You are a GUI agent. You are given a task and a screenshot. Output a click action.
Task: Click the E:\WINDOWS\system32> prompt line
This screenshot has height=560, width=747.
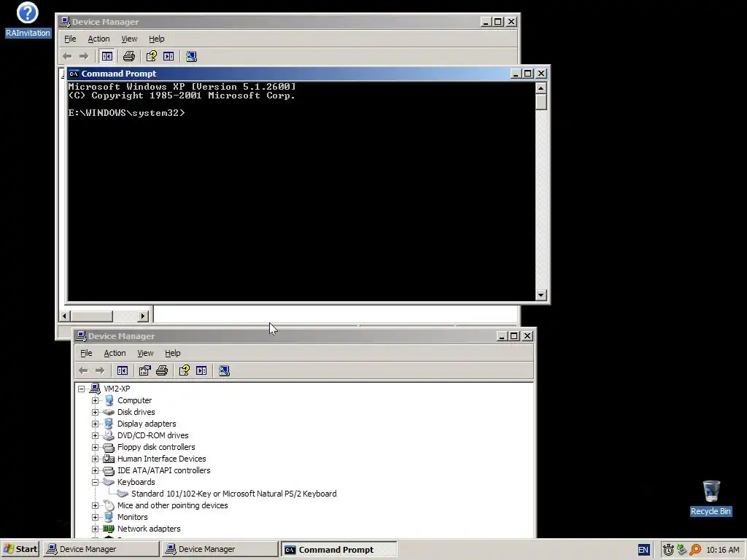[126, 113]
